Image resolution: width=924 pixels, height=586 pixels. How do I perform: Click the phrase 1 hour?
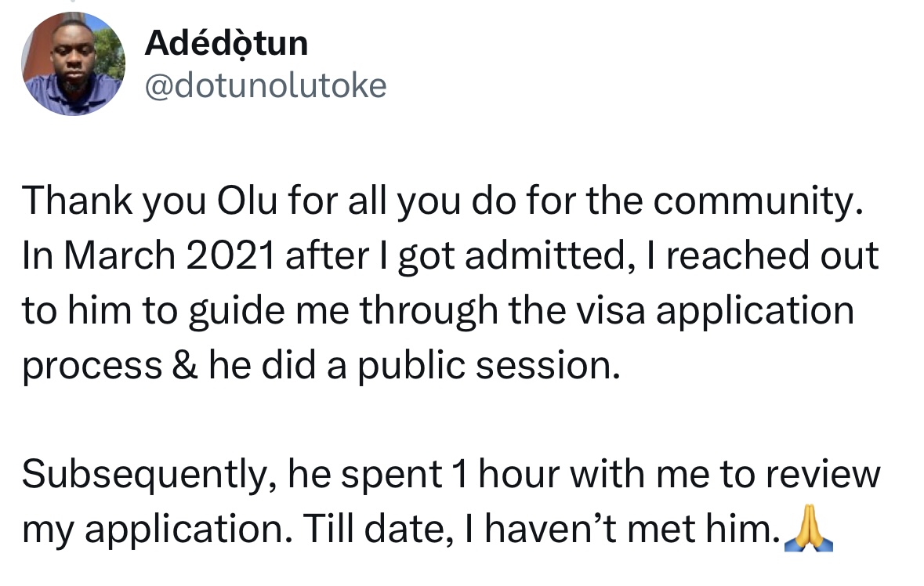507,474
